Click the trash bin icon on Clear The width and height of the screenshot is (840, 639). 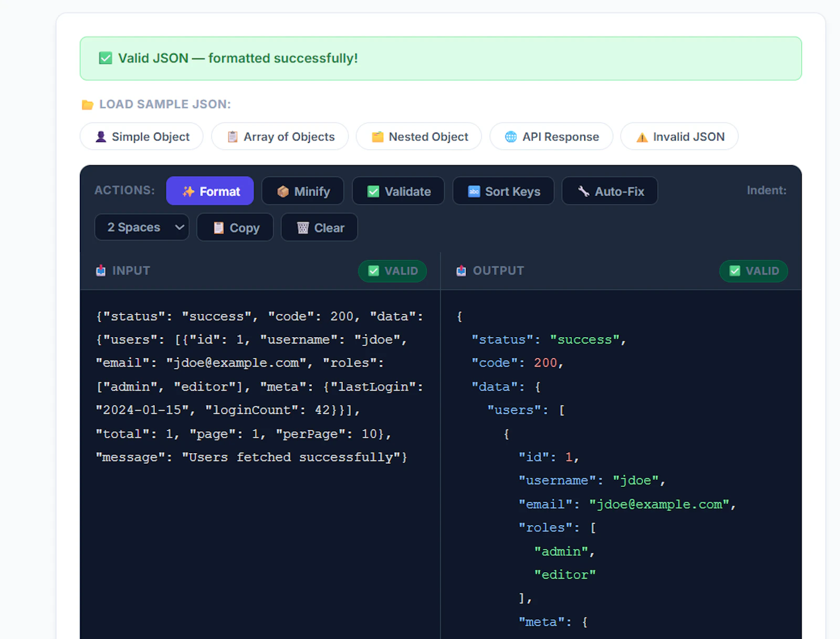tap(303, 228)
